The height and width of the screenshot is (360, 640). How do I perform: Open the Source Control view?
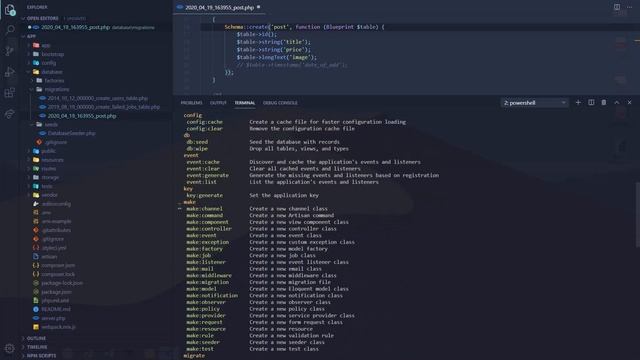click(10, 51)
